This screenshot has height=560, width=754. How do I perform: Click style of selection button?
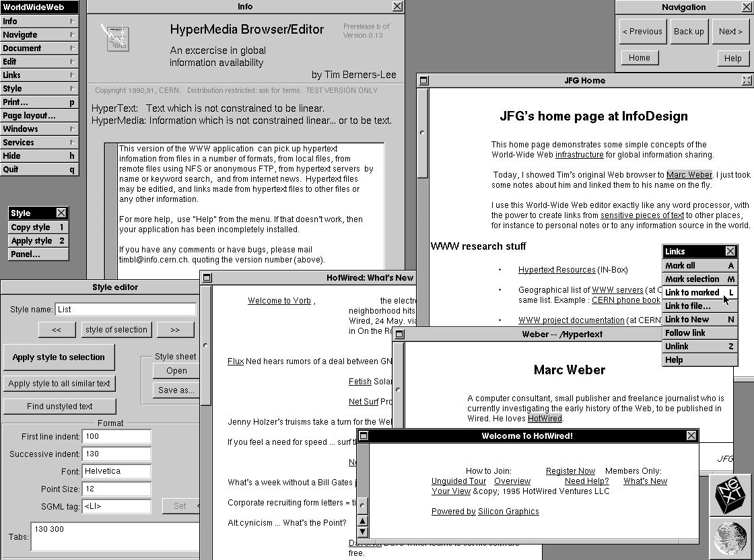(116, 330)
